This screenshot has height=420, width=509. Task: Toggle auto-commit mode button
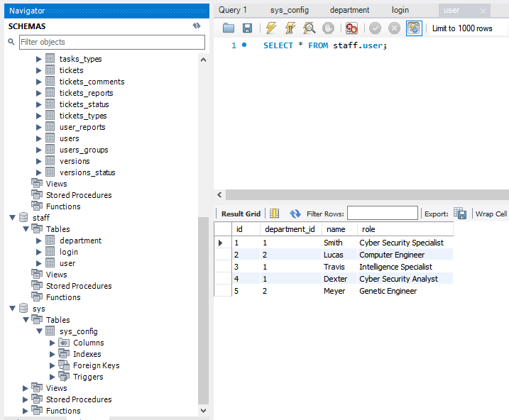click(x=413, y=28)
